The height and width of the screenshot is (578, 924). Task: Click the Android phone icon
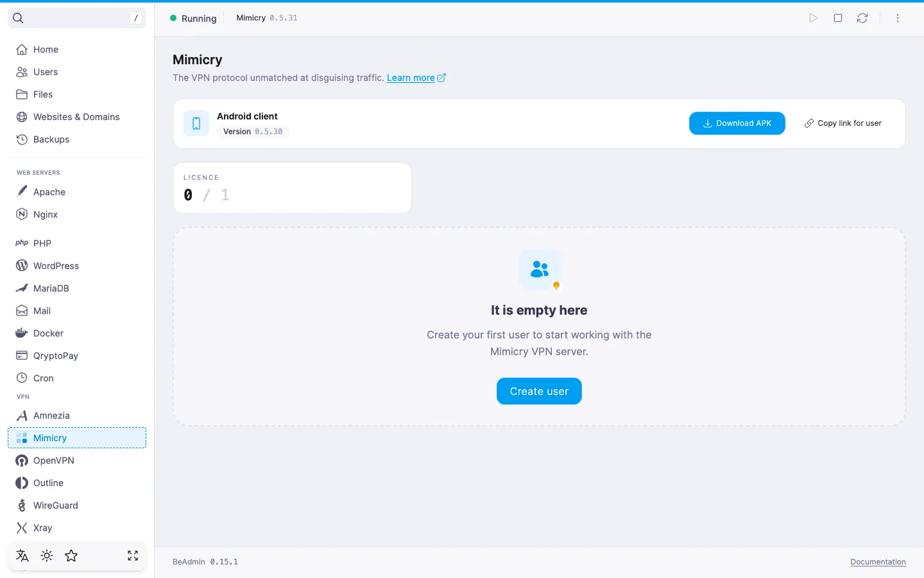point(196,123)
